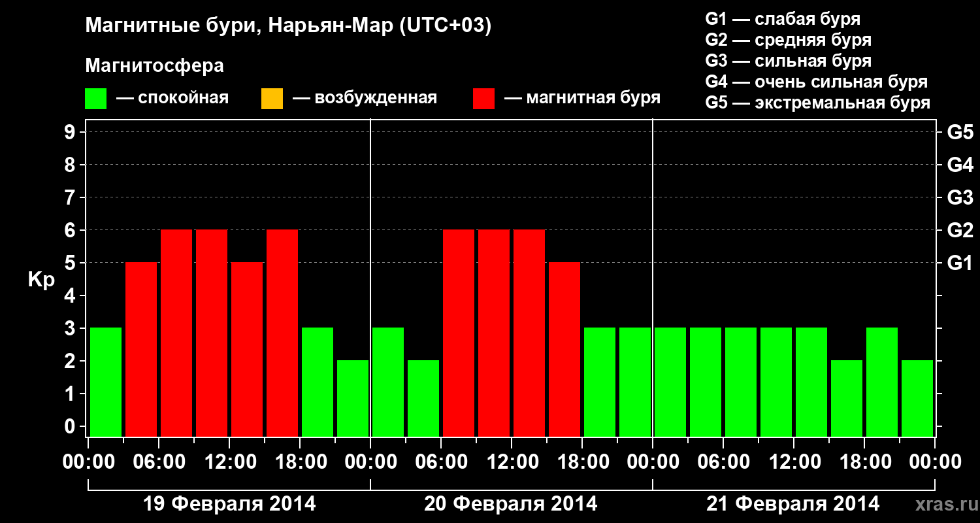
Task: Click the 'G2 — средняя буря' legend line
Action: pos(789,40)
